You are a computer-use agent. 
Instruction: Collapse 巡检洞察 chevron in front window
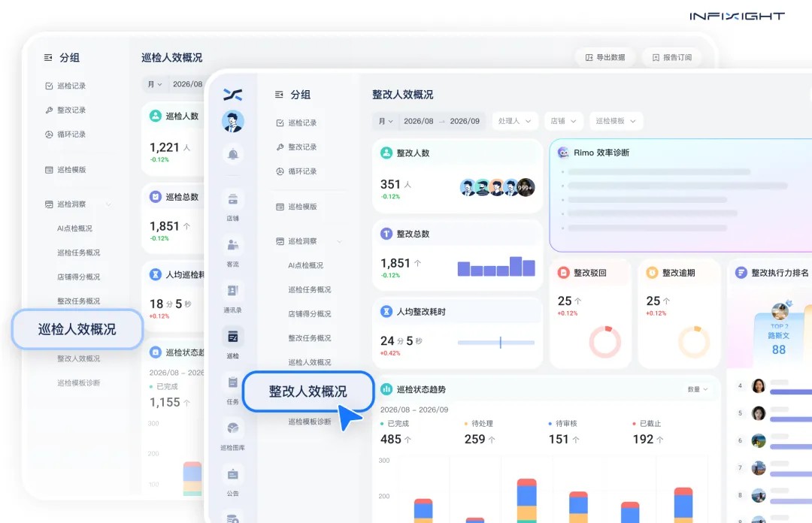(340, 241)
